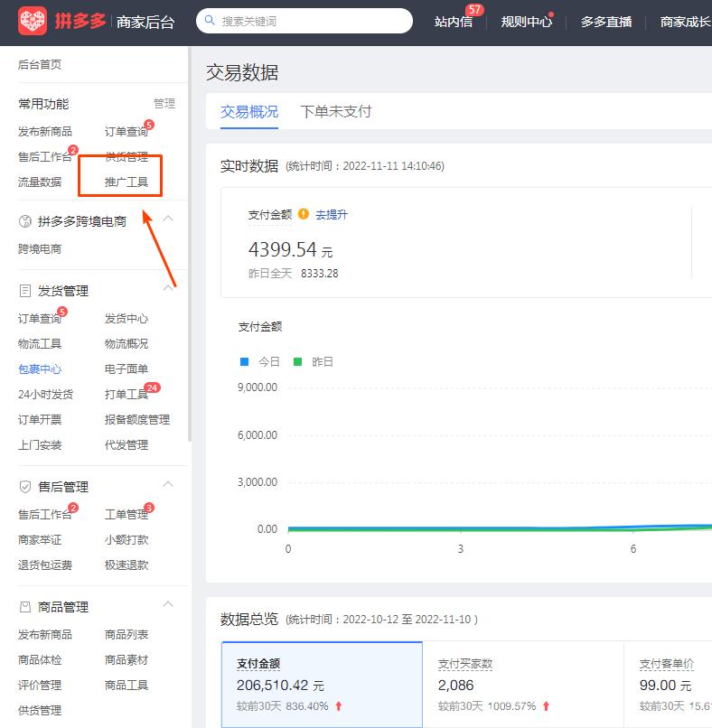Select the 支付买家数 overview card
Screen dimensions: 712x728
[x=523, y=685]
